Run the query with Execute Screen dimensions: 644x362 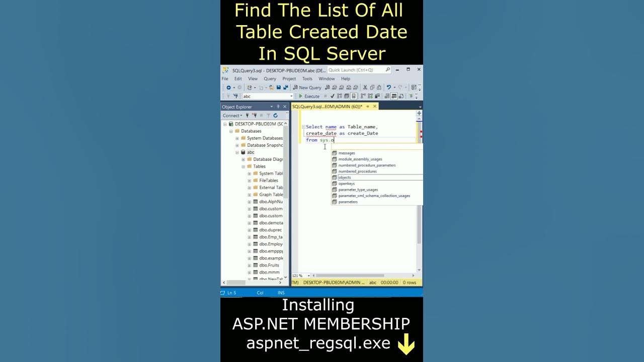click(309, 96)
